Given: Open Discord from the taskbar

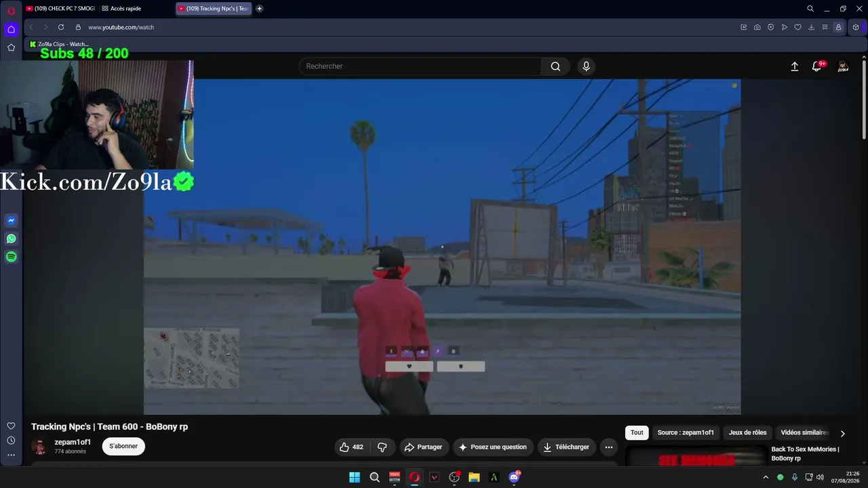Looking at the screenshot, I should 514,477.
